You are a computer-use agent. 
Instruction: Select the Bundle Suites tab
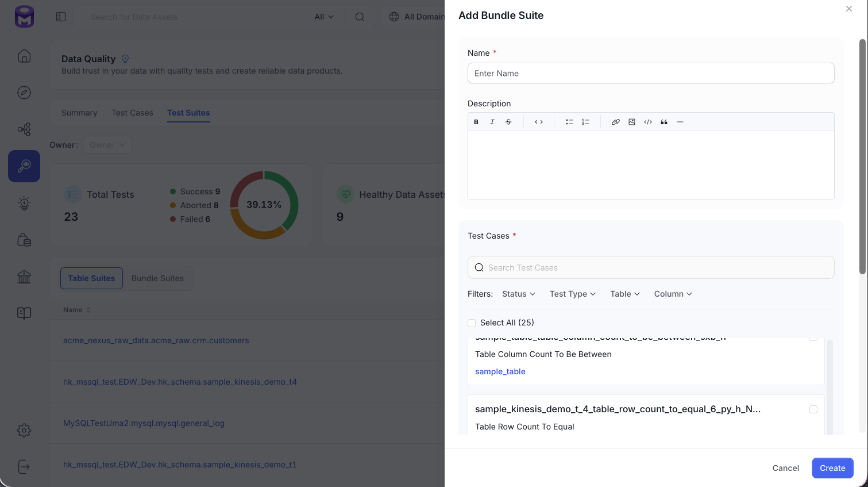(x=157, y=278)
